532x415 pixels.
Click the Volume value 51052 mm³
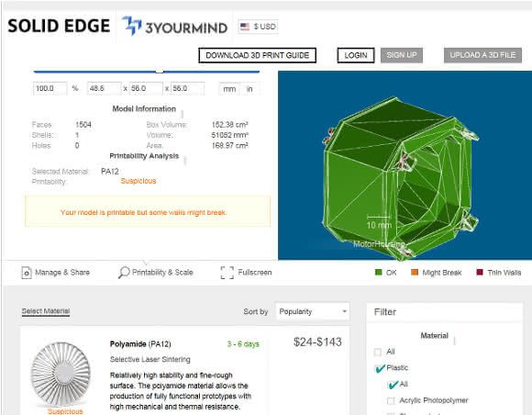click(229, 135)
